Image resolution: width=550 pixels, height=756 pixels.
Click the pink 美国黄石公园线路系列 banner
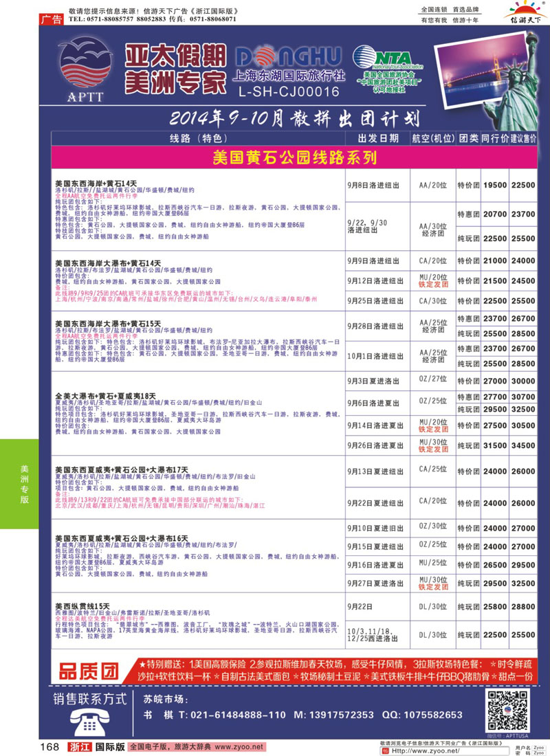click(294, 157)
